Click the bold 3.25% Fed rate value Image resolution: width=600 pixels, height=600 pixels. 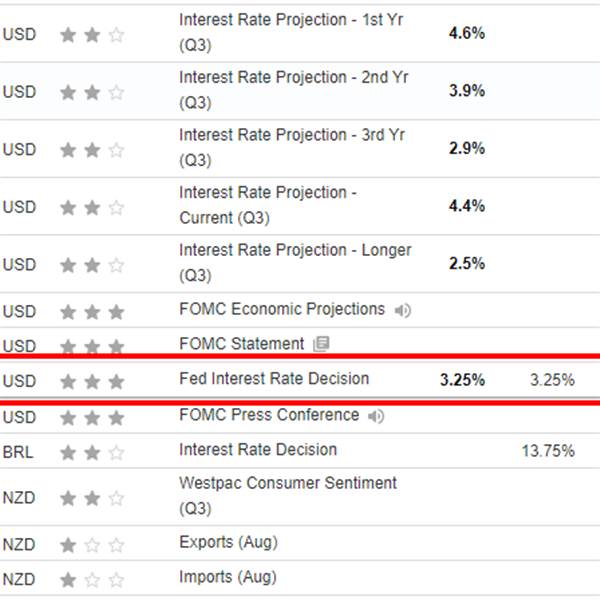(x=462, y=380)
